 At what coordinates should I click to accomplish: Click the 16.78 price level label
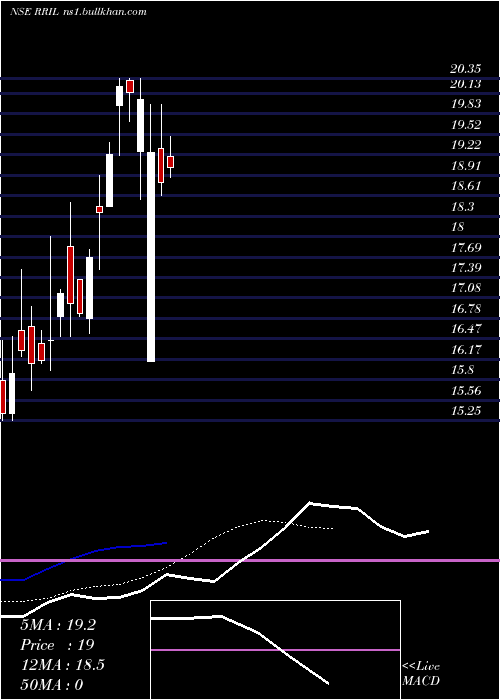click(466, 308)
